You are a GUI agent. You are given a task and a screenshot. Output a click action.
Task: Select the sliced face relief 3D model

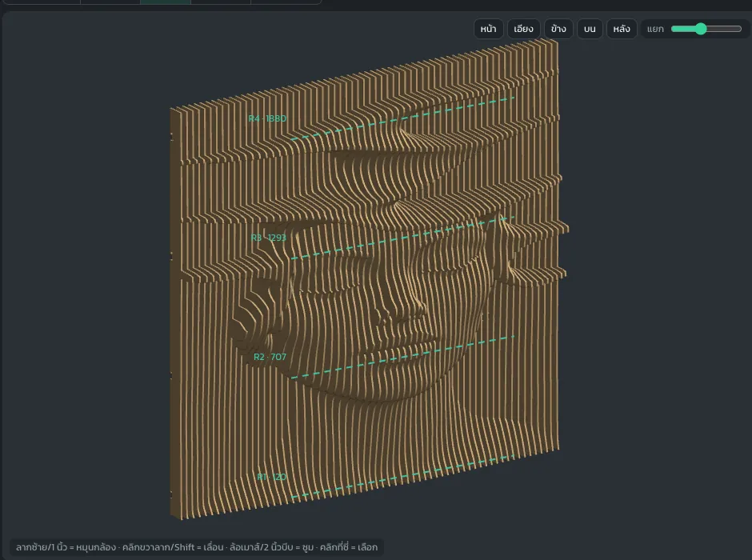pos(368,279)
